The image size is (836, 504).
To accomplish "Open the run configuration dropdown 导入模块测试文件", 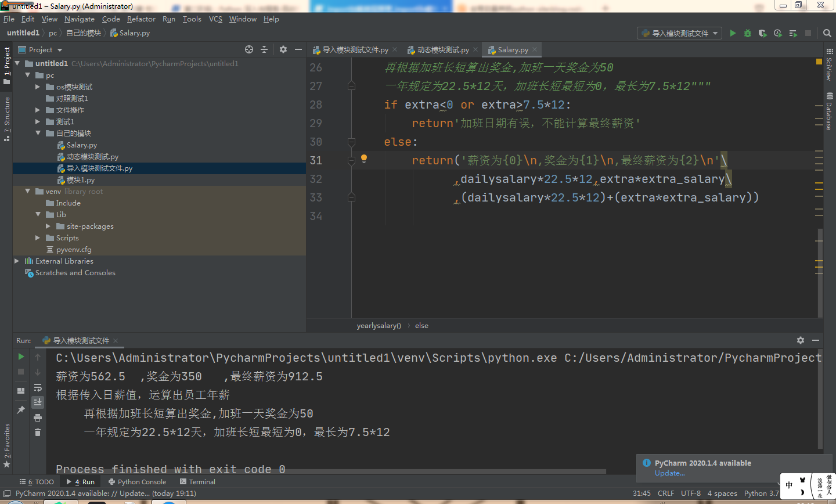I will [679, 33].
